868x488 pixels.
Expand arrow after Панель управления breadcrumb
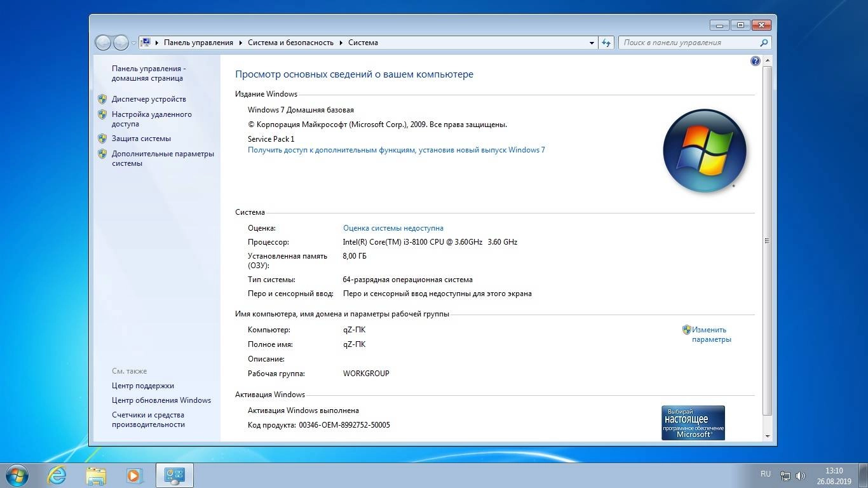pyautogui.click(x=241, y=43)
